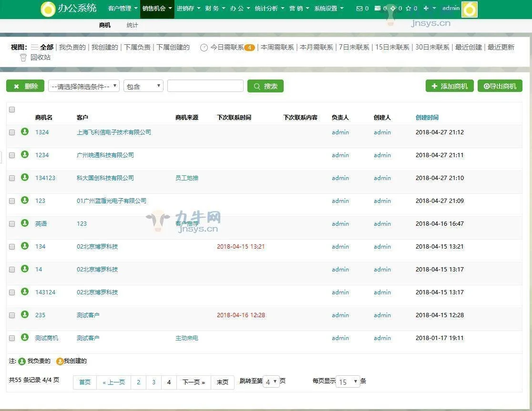Image resolution: width=532 pixels, height=411 pixels.
Task: Click the clock icon beside 今日需联系
Action: click(x=204, y=48)
